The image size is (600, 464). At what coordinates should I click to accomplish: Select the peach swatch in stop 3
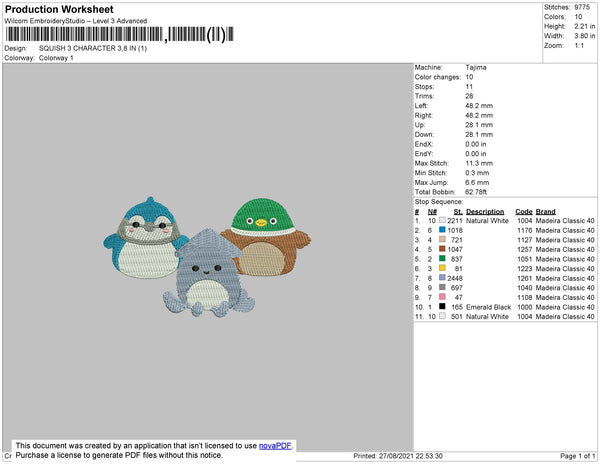click(x=442, y=239)
